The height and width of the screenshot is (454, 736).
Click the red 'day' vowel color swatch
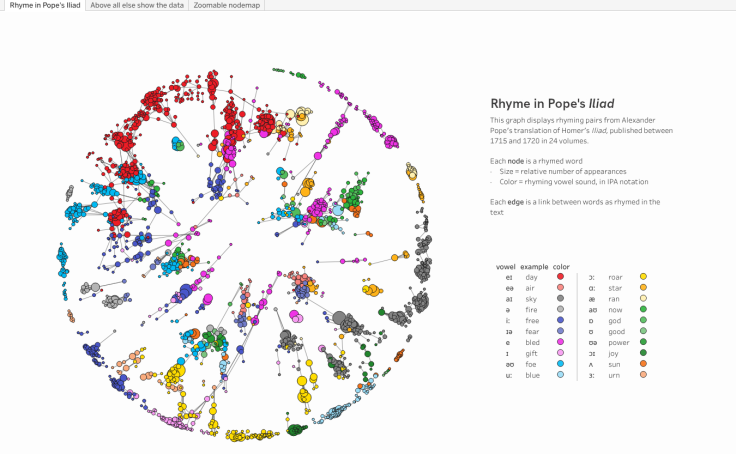pos(561,276)
